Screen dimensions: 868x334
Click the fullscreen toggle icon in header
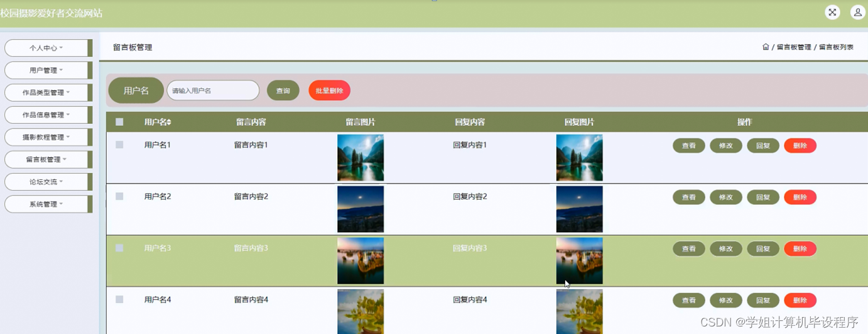click(x=832, y=12)
